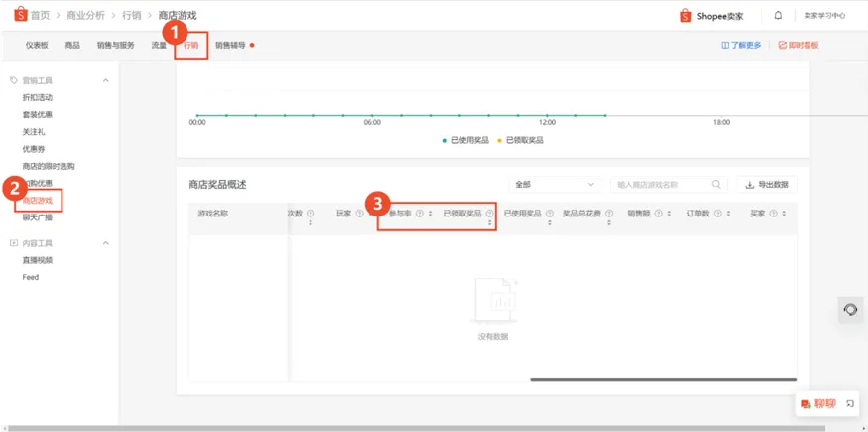Click help icon next to 已使用奖品 column
The height and width of the screenshot is (432, 868).
[x=550, y=214]
